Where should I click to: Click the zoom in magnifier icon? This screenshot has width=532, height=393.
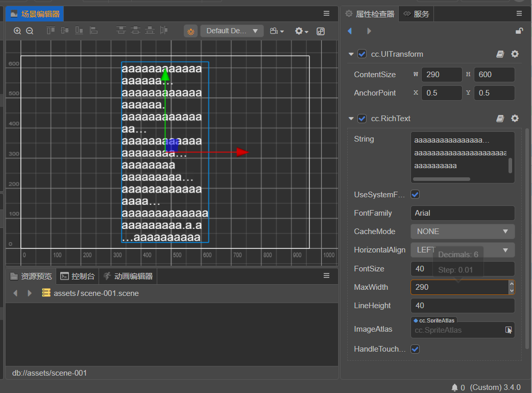coord(17,31)
